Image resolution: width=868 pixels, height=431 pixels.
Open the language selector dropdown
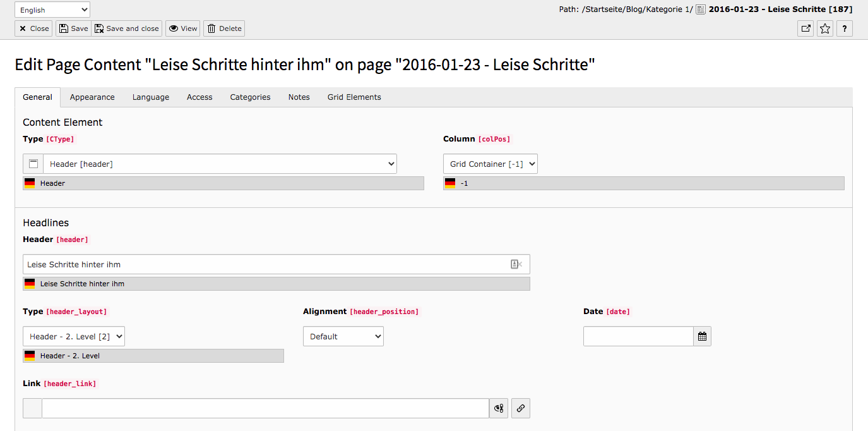[52, 9]
